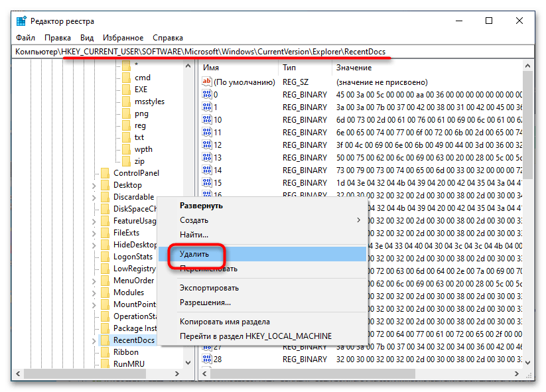Expand the Desktop key

click(x=94, y=186)
